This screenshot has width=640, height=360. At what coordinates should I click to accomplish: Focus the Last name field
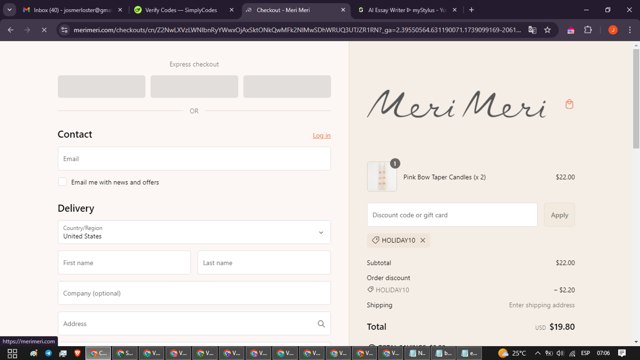tap(264, 263)
